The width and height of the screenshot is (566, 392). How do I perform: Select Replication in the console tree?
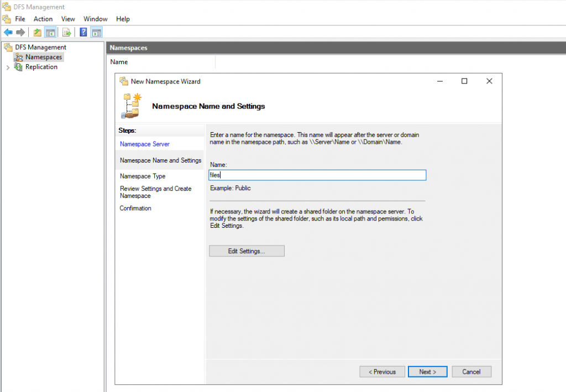41,67
